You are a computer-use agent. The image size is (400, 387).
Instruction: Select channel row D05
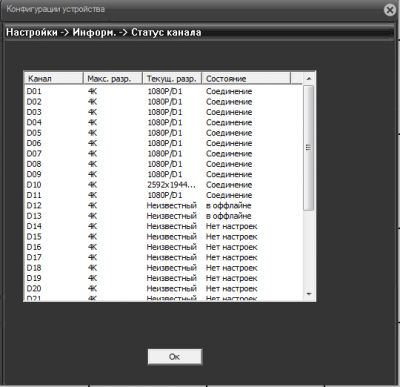pyautogui.click(x=164, y=133)
